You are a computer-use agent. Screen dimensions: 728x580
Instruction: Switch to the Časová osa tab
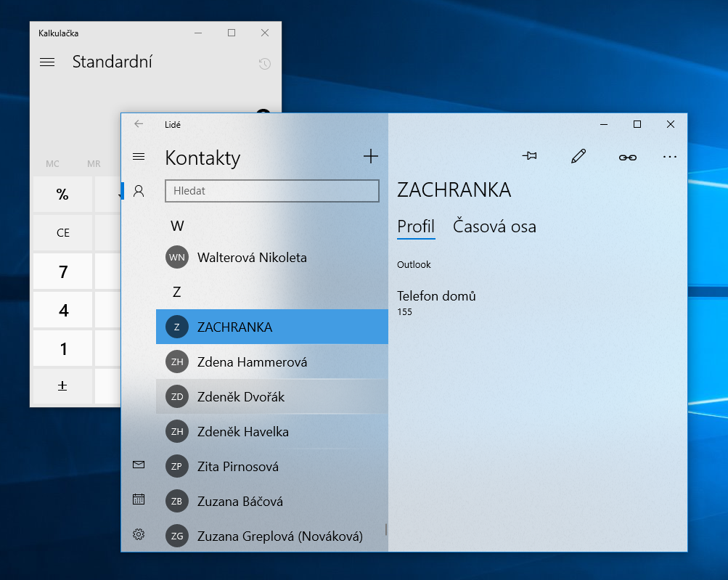(x=494, y=226)
